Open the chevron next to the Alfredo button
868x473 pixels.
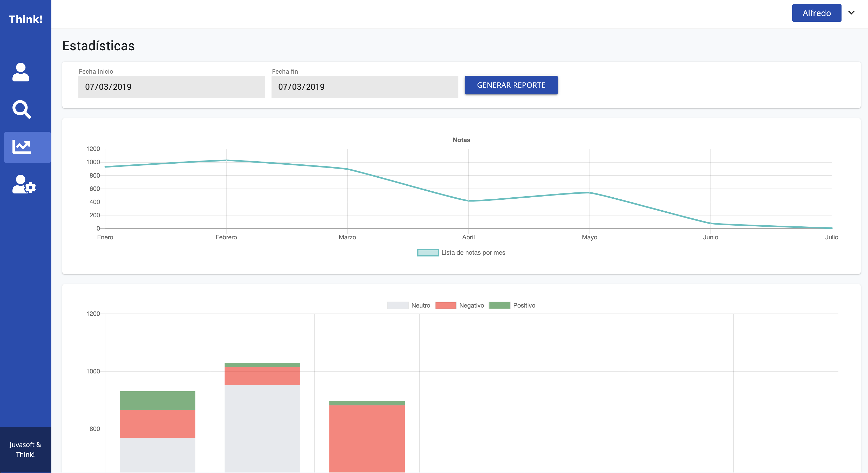point(851,13)
